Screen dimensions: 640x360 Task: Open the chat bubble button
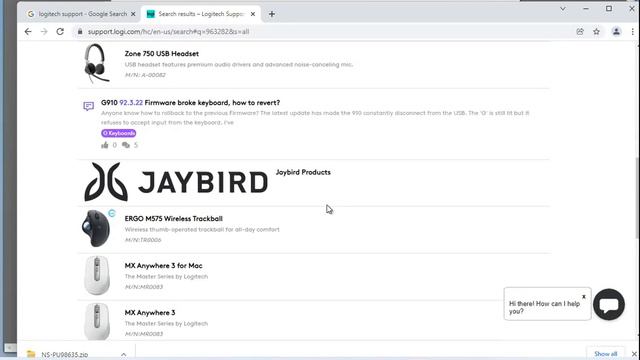(x=609, y=304)
